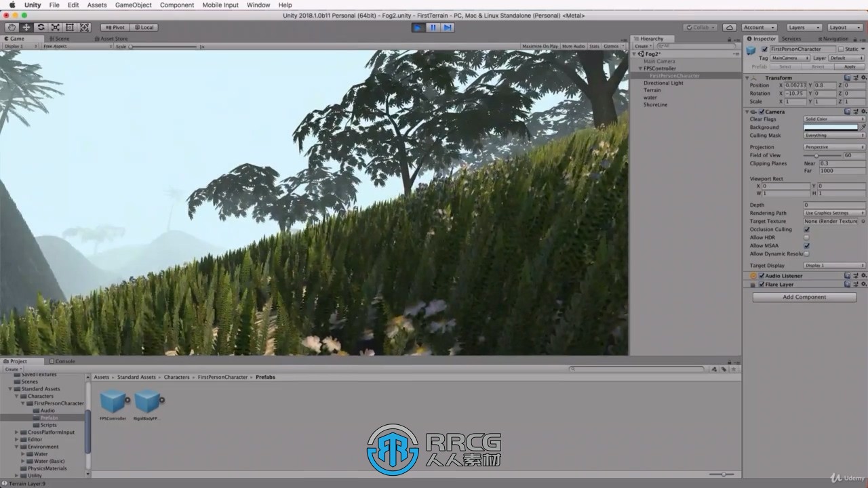Pick background color with the eyedropper
Image resolution: width=868 pixels, height=488 pixels.
click(x=863, y=127)
